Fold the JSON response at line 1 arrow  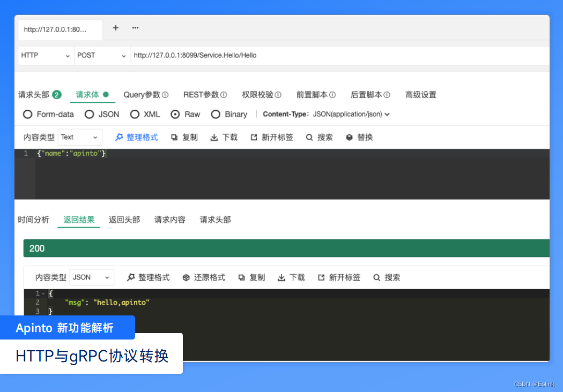point(43,293)
